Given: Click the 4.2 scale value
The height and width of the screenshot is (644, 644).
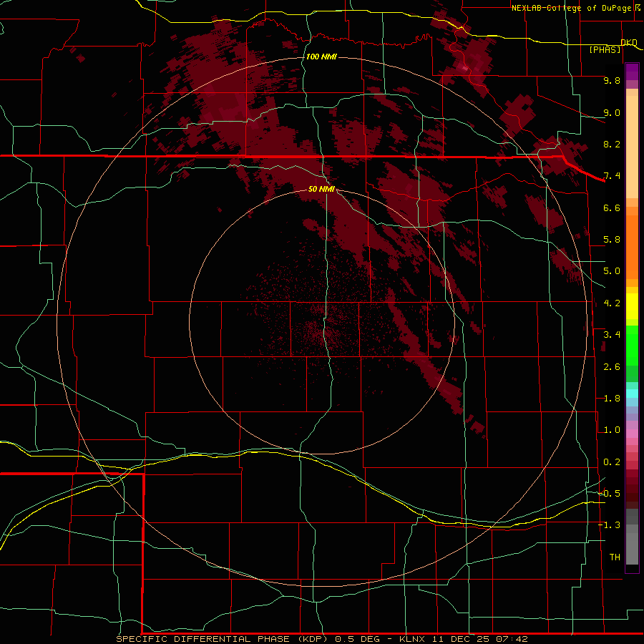Looking at the screenshot, I should click(612, 303).
